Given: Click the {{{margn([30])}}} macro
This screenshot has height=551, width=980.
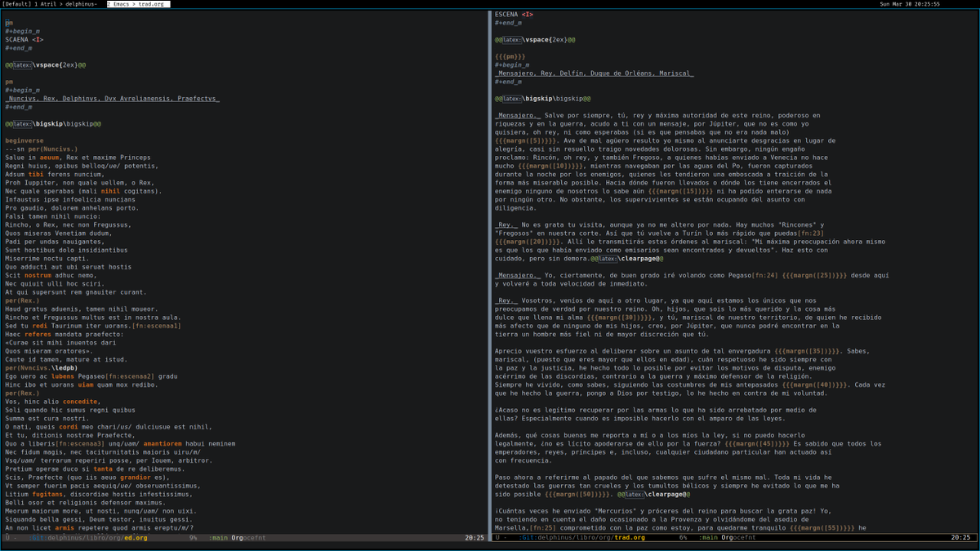Looking at the screenshot, I should (x=621, y=318).
